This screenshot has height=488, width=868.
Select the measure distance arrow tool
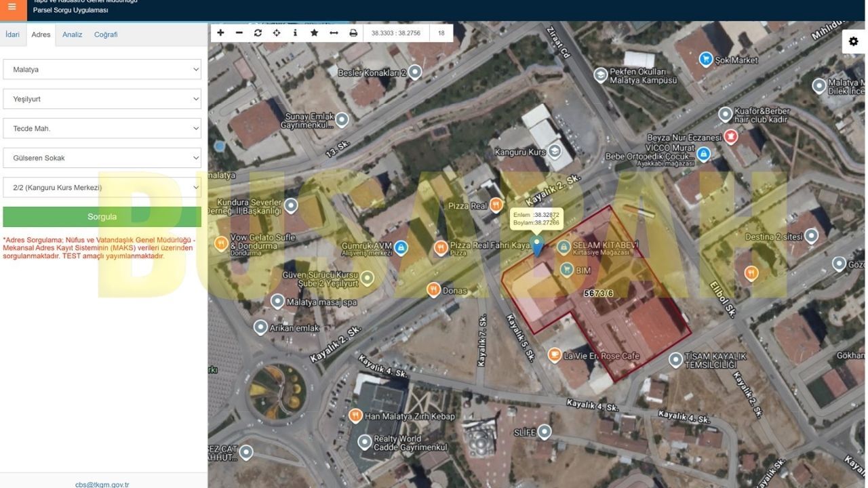coord(334,33)
